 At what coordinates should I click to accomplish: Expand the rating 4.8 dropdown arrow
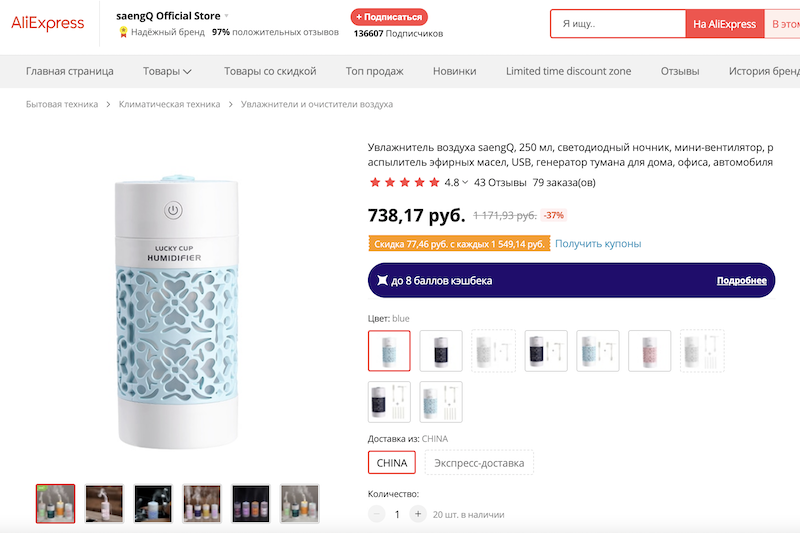(465, 182)
